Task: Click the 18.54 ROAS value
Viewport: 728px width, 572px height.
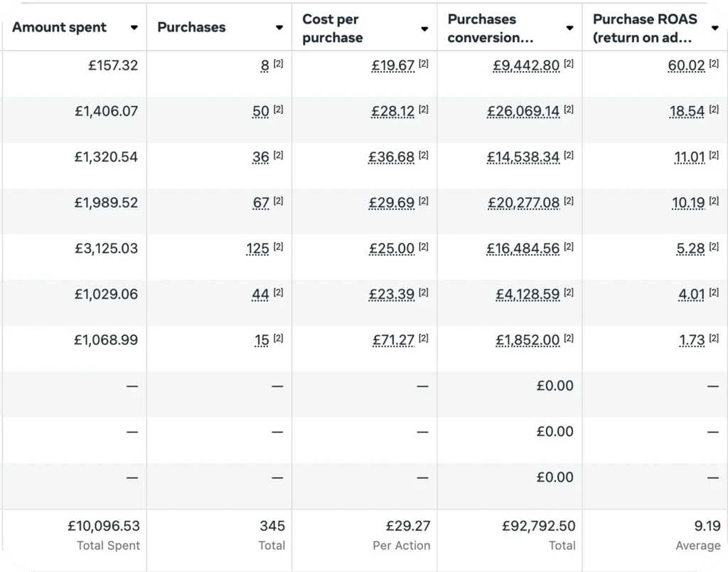Action: (x=687, y=112)
